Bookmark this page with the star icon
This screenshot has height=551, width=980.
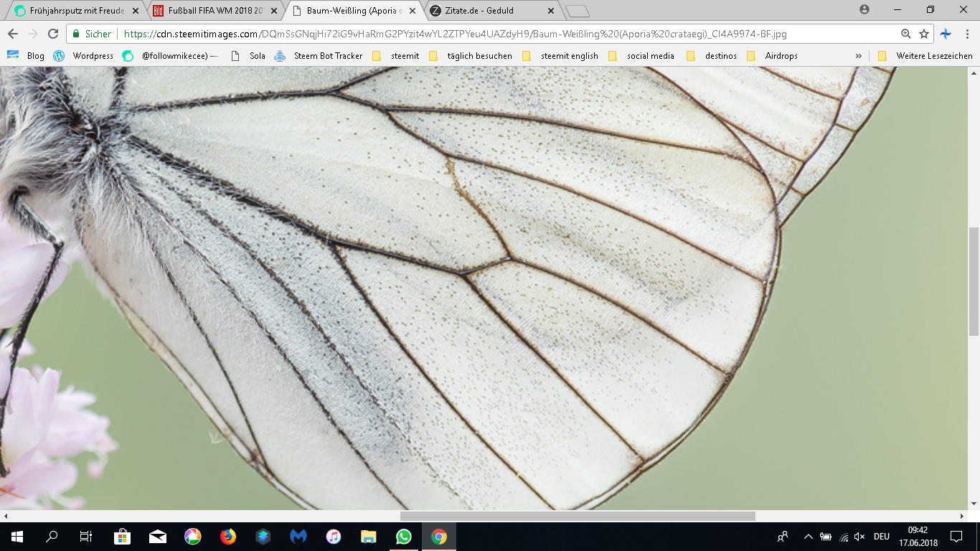tap(924, 34)
